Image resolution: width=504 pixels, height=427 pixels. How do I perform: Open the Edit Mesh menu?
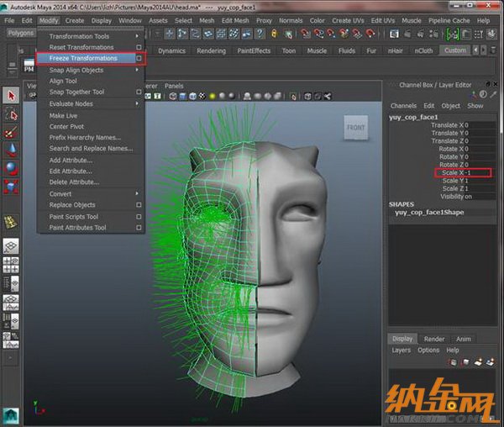tap(235, 20)
